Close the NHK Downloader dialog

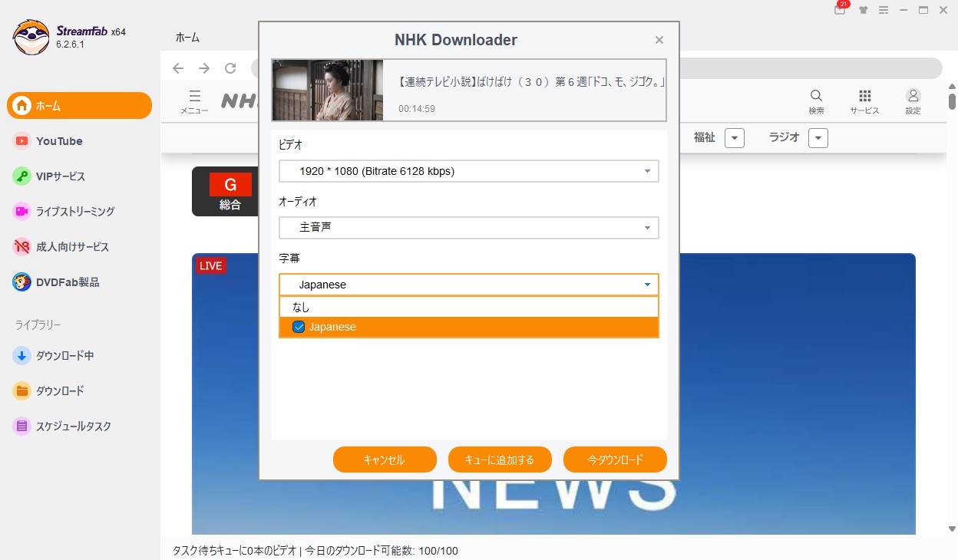point(659,40)
